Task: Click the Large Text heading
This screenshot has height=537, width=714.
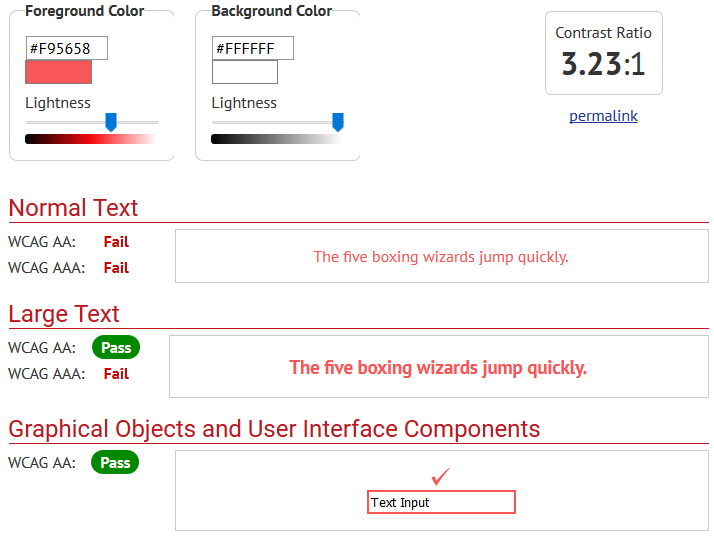Action: click(x=64, y=314)
